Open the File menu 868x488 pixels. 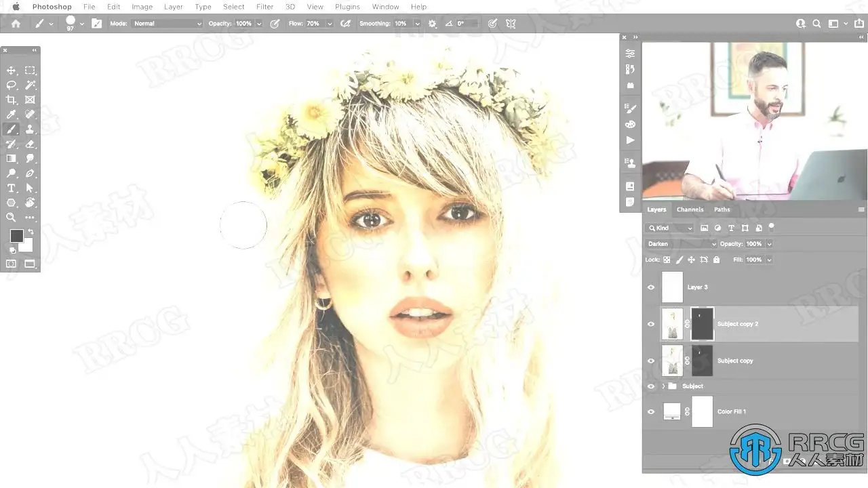pos(90,7)
